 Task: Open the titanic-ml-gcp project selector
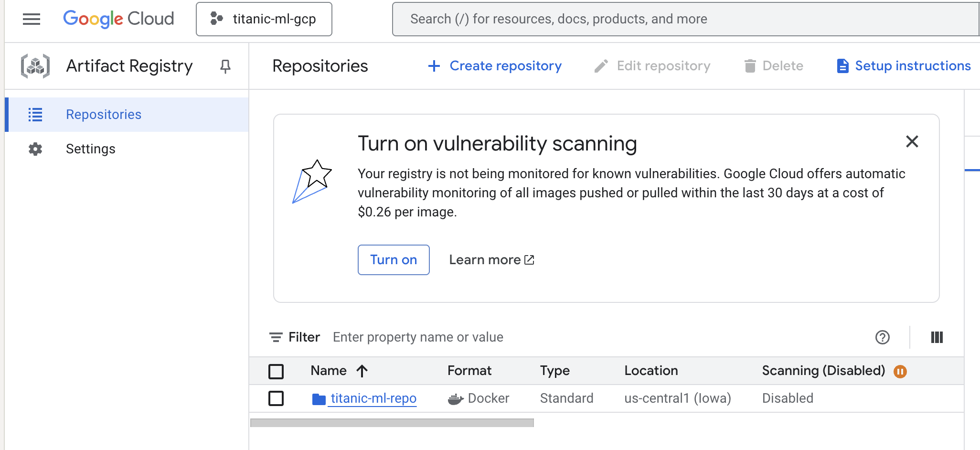(x=264, y=19)
